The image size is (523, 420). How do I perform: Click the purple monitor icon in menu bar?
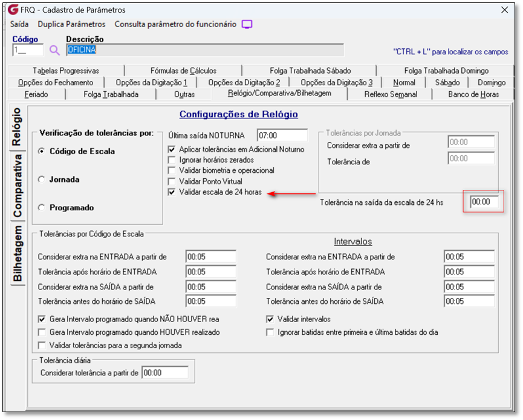click(x=247, y=24)
